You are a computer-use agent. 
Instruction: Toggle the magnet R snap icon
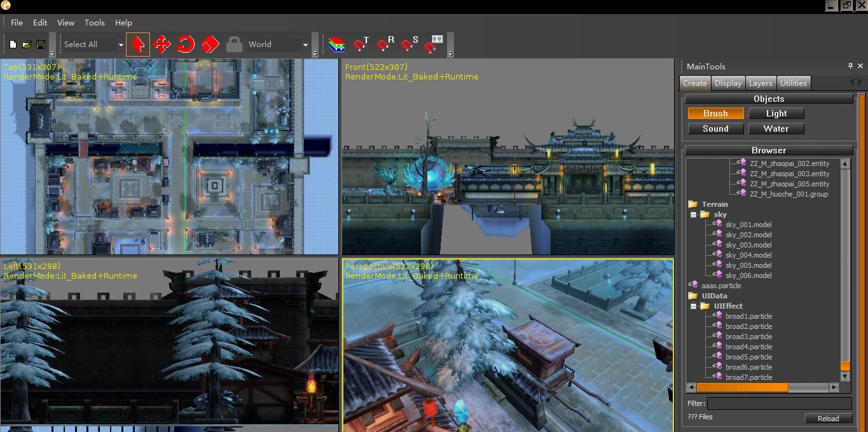point(385,45)
